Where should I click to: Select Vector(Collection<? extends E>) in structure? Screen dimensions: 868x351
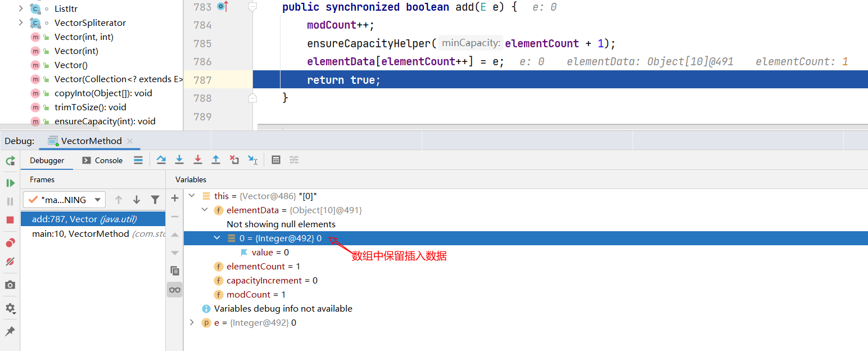point(119,79)
